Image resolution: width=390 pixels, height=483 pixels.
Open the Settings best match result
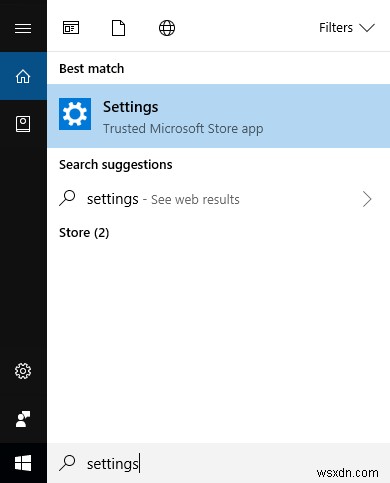(219, 116)
